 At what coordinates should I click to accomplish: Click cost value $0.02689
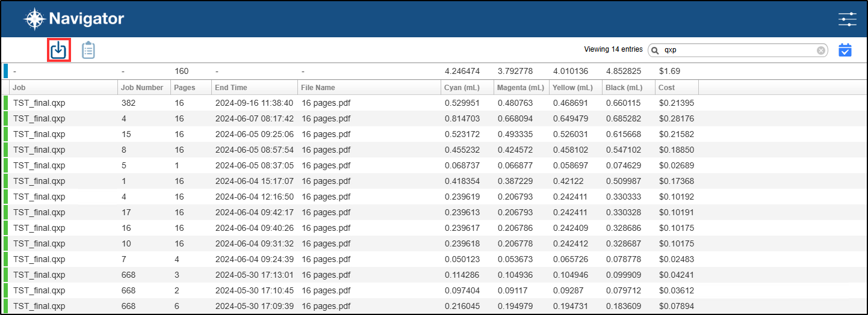pyautogui.click(x=677, y=165)
